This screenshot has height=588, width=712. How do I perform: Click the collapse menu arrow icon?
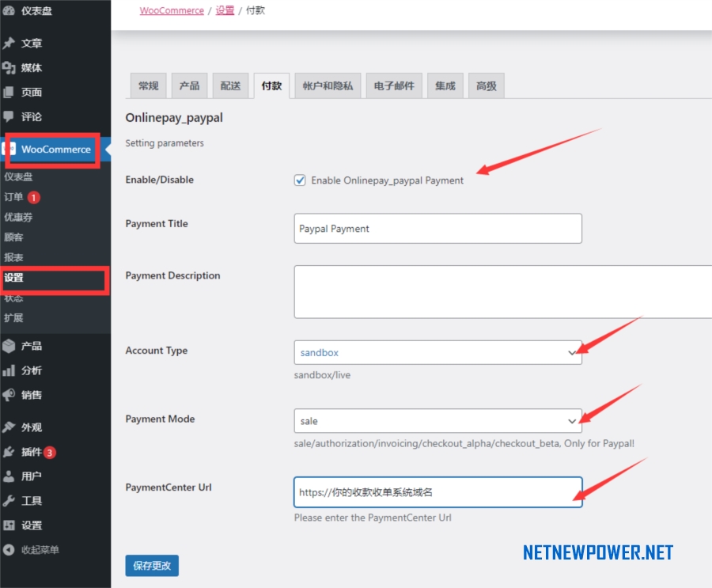tap(9, 550)
